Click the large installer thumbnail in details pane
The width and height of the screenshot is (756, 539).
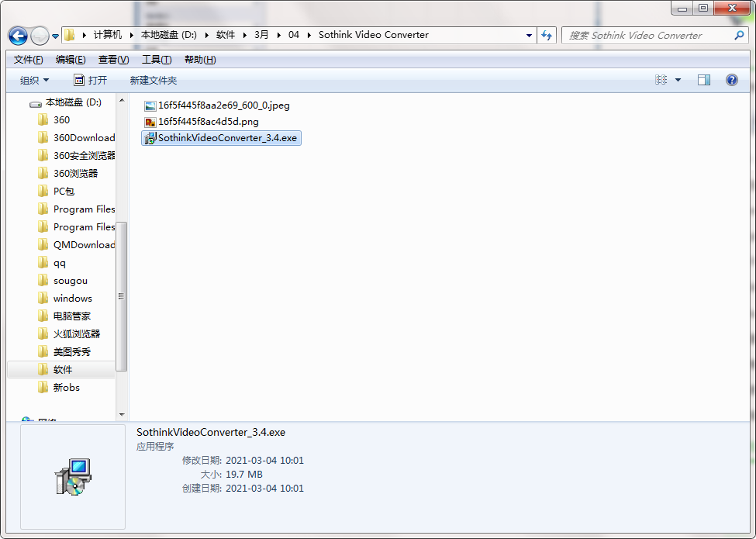(73, 477)
